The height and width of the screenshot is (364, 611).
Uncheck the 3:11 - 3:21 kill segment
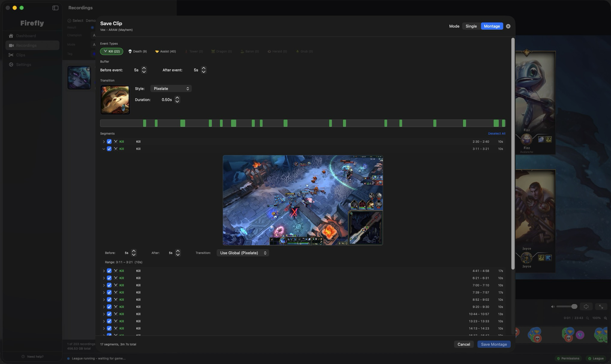coord(109,149)
